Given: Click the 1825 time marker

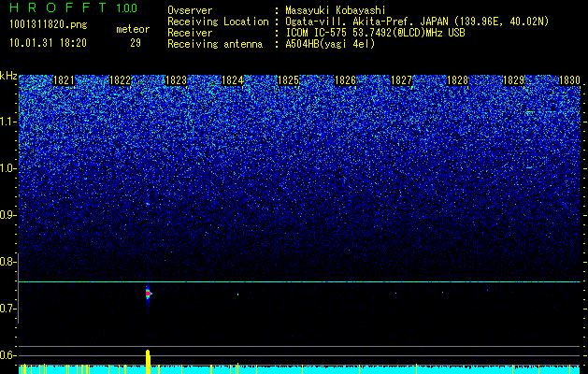Looking at the screenshot, I should pyautogui.click(x=288, y=80).
